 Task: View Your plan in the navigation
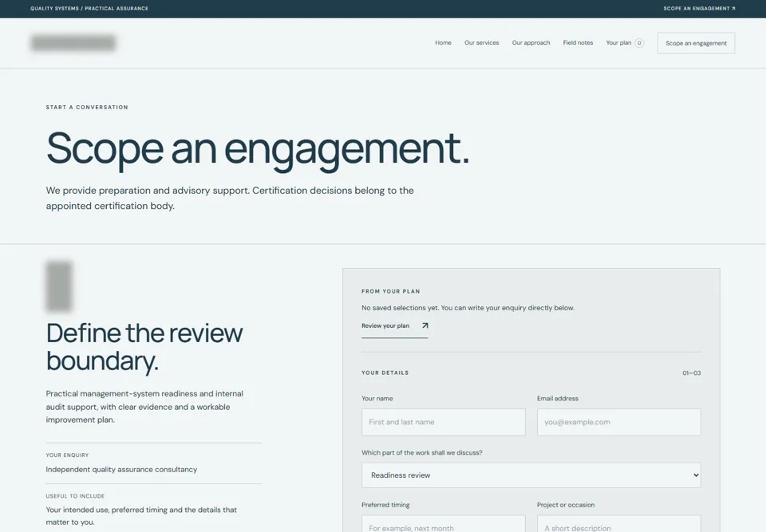click(618, 43)
